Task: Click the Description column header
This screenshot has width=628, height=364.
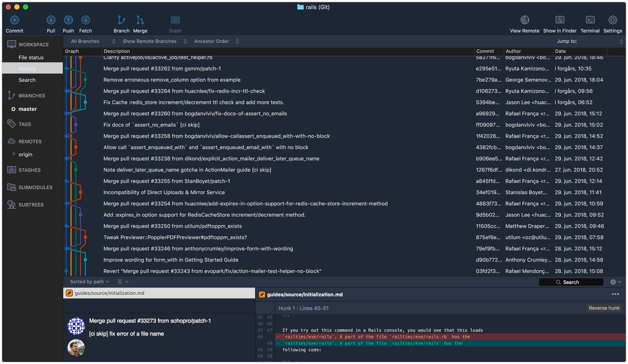Action: 288,51
